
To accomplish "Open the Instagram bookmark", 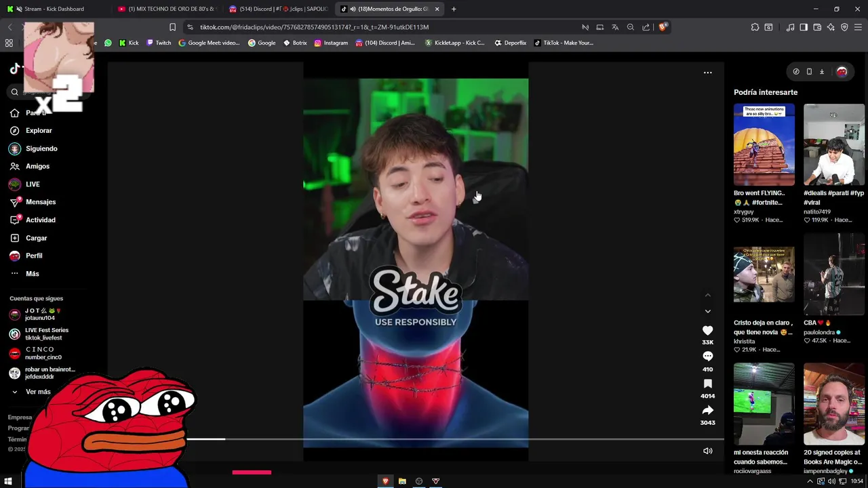I will [x=331, y=43].
